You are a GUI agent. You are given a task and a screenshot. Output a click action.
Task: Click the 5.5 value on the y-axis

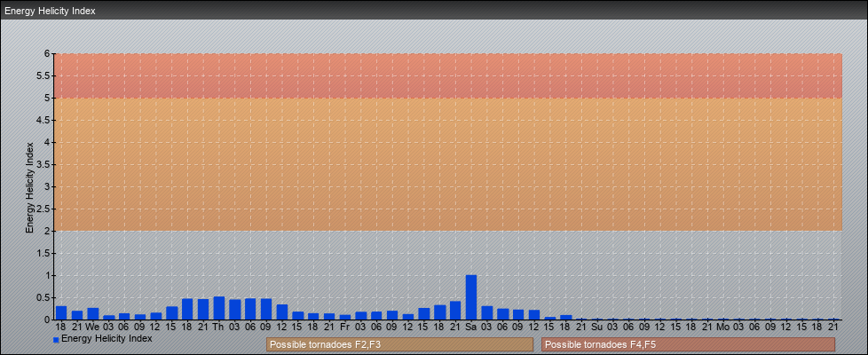(x=44, y=75)
